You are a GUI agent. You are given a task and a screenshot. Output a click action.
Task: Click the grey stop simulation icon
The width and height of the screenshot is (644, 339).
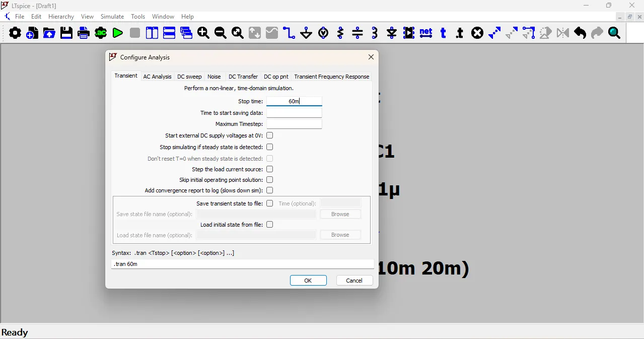tap(135, 33)
